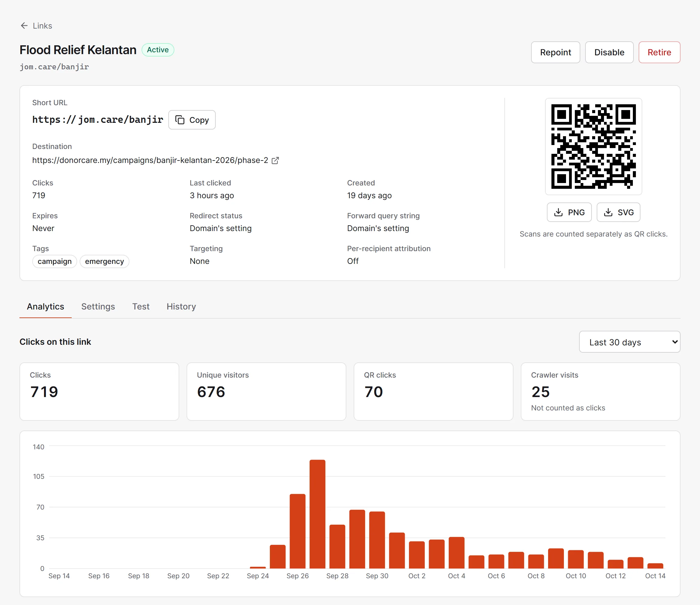This screenshot has width=700, height=605.
Task: Click the red Retire button
Action: (x=659, y=52)
